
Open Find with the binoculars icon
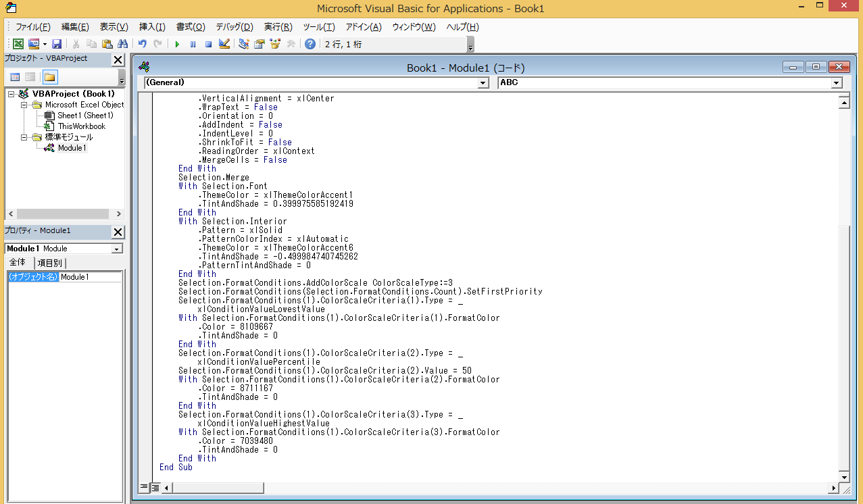click(122, 44)
